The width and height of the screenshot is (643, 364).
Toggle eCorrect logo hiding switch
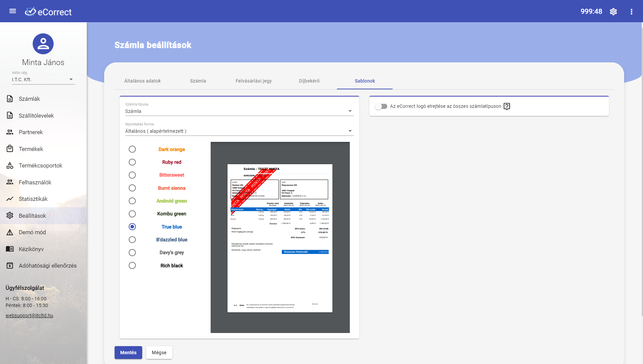click(x=381, y=107)
